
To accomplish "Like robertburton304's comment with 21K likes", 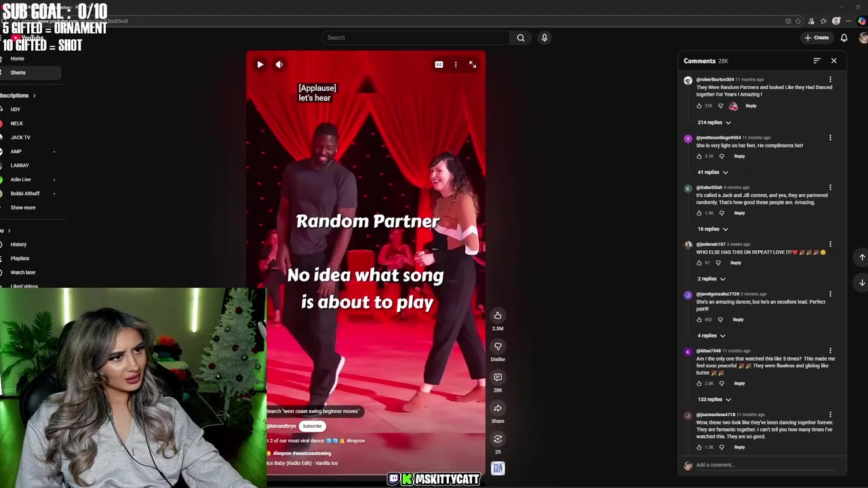I will (x=699, y=106).
